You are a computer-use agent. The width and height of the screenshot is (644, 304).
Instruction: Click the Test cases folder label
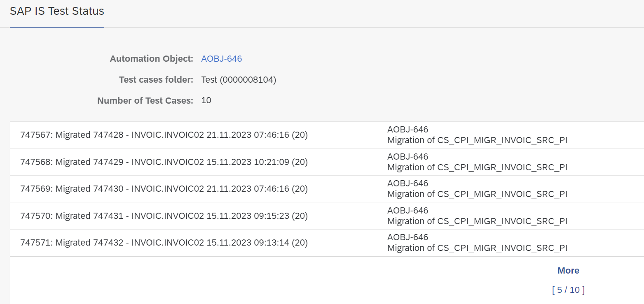click(x=156, y=80)
